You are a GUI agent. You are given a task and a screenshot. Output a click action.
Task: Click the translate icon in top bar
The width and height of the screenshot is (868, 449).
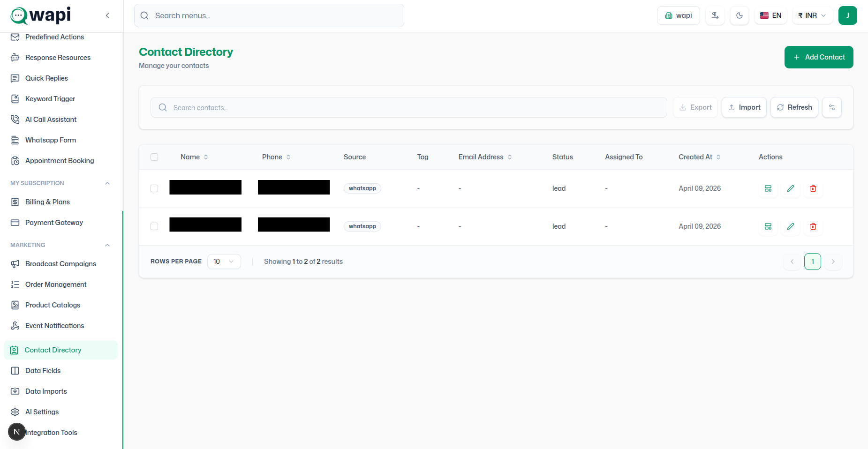point(715,15)
